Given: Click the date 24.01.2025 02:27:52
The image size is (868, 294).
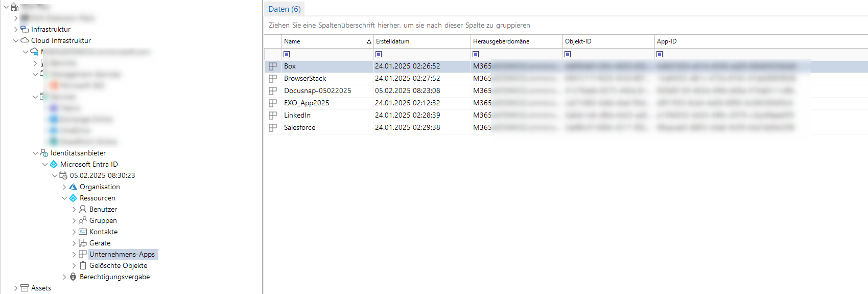Looking at the screenshot, I should (x=407, y=78).
